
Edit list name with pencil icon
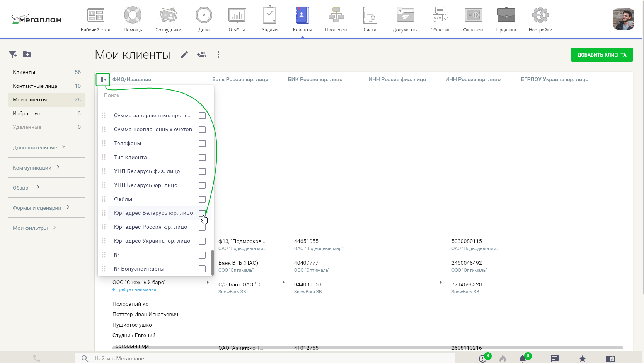click(x=184, y=55)
